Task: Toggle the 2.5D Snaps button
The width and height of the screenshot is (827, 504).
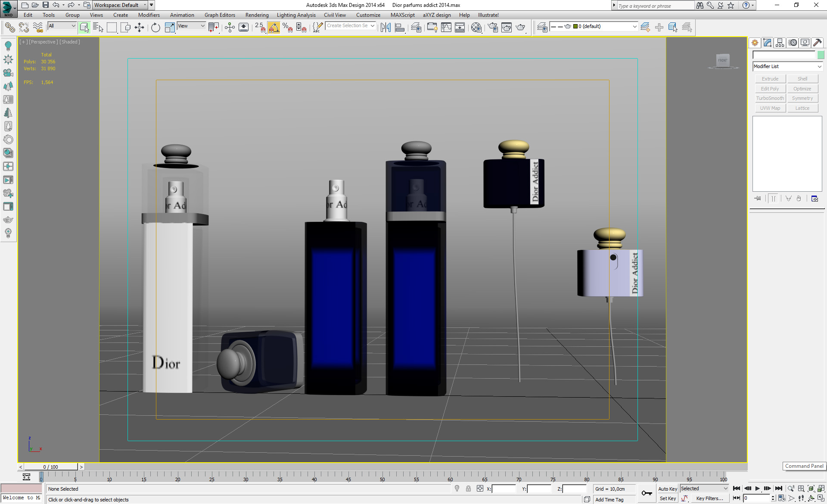Action: [x=260, y=28]
